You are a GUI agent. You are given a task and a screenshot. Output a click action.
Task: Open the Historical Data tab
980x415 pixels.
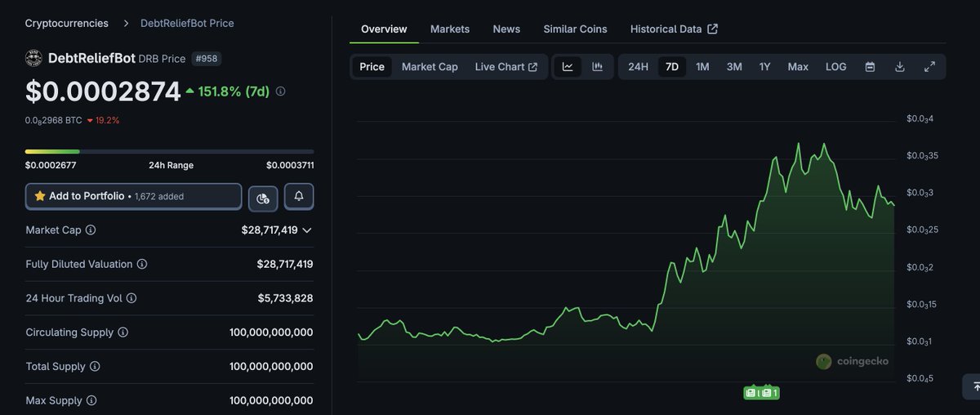674,29
